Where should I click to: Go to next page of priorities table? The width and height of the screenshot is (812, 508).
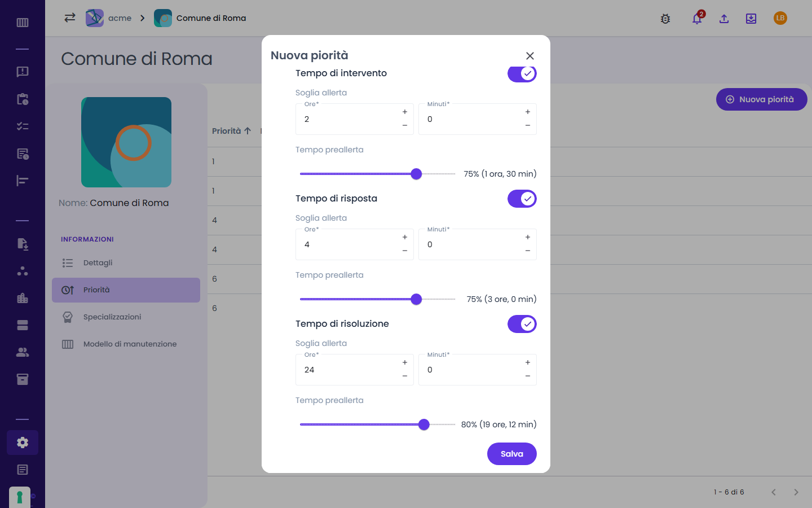(x=796, y=492)
